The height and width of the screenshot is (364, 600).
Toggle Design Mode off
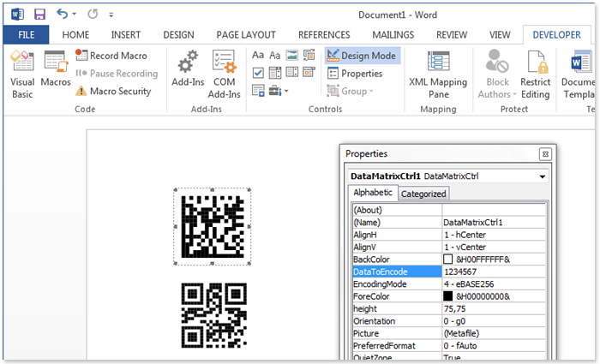click(x=363, y=56)
